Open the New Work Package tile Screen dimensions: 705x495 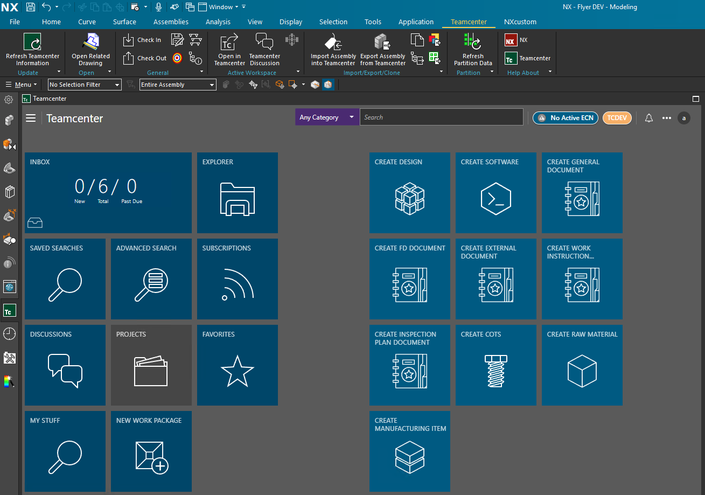click(151, 451)
